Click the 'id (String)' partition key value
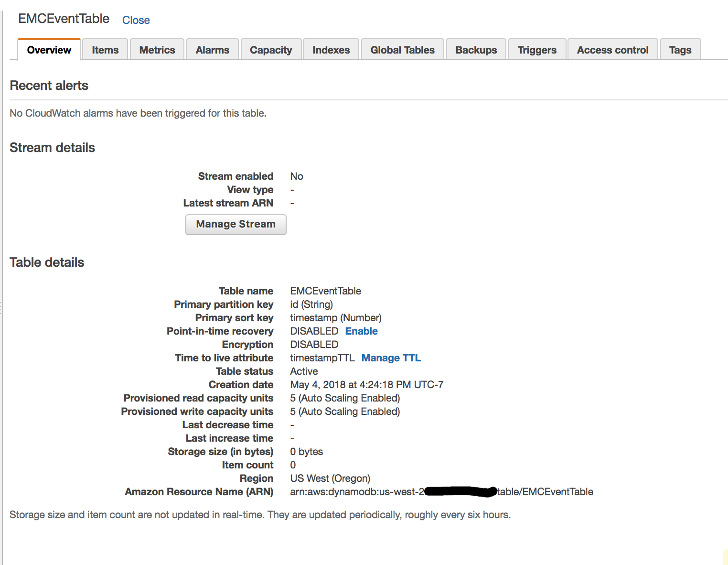This screenshot has height=565, width=728. (x=311, y=304)
